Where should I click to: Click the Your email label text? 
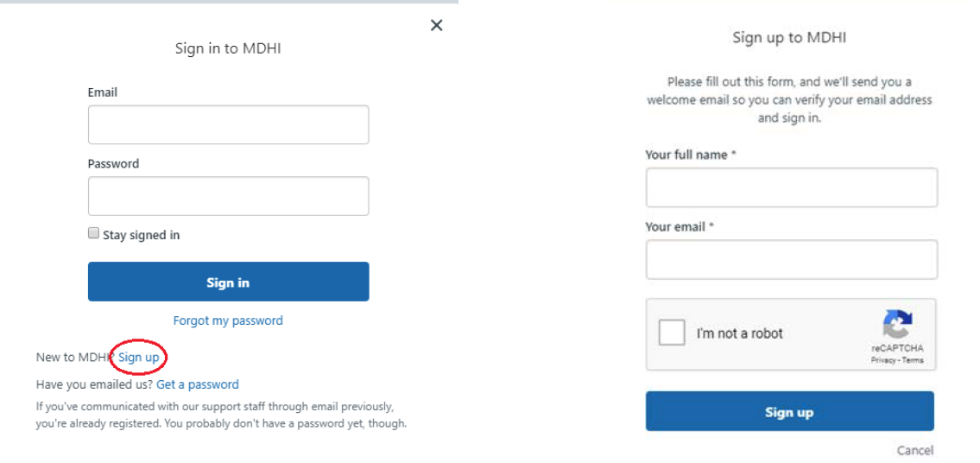click(676, 226)
